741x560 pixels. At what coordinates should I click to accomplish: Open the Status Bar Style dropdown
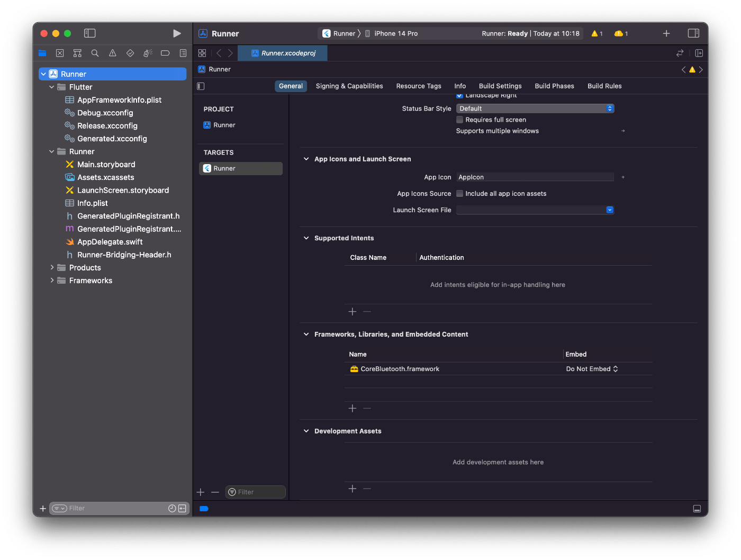pyautogui.click(x=535, y=109)
